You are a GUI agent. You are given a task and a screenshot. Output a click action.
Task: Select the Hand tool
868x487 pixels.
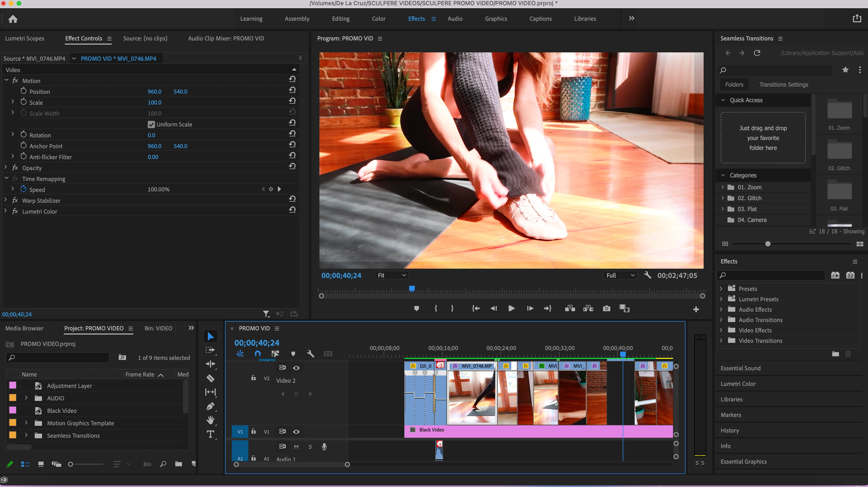coord(210,420)
